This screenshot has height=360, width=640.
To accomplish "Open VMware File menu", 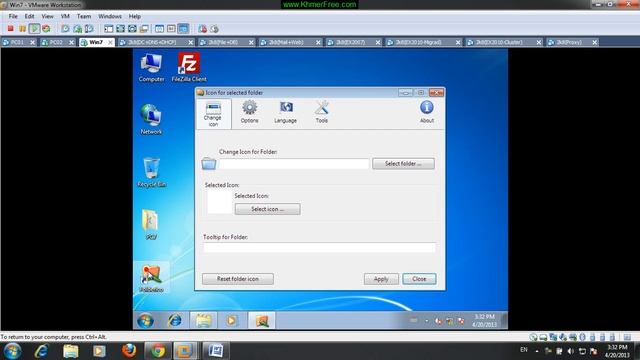I will (x=13, y=16).
